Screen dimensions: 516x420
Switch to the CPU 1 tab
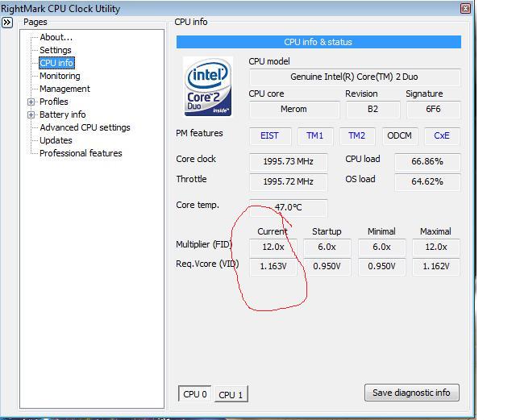pos(231,395)
